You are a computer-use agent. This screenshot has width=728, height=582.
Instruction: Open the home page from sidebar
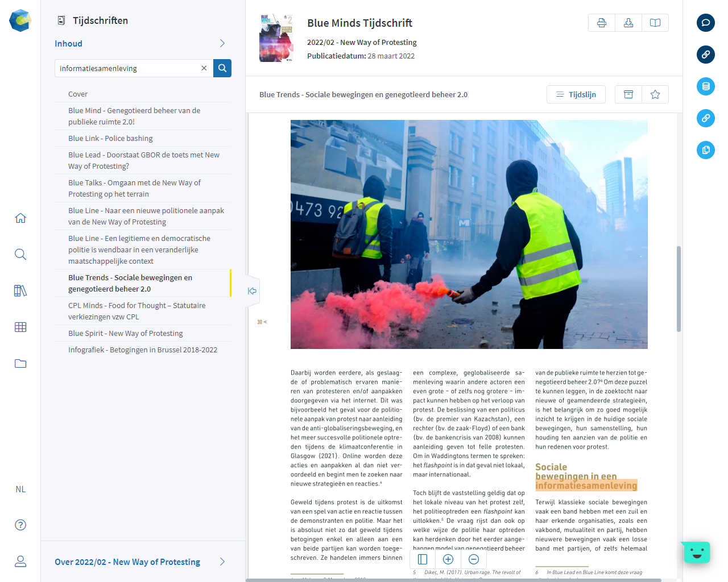click(x=20, y=218)
